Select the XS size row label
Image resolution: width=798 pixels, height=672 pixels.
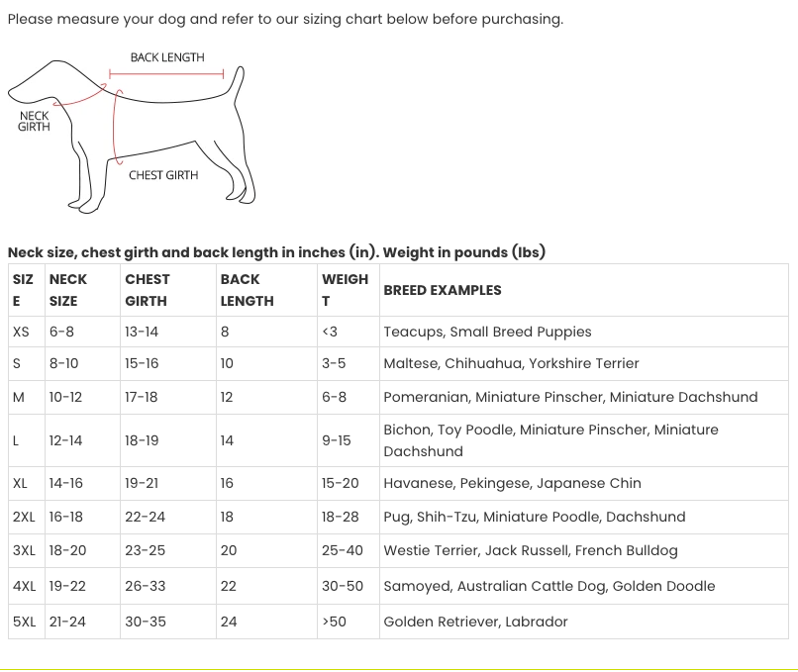[x=21, y=332]
